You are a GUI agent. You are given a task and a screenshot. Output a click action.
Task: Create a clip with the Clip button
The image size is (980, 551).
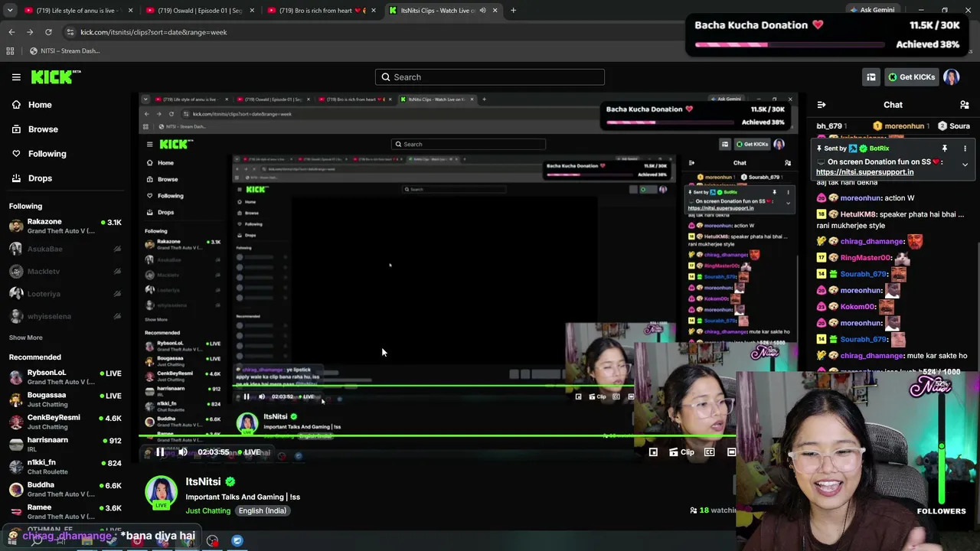[681, 452]
